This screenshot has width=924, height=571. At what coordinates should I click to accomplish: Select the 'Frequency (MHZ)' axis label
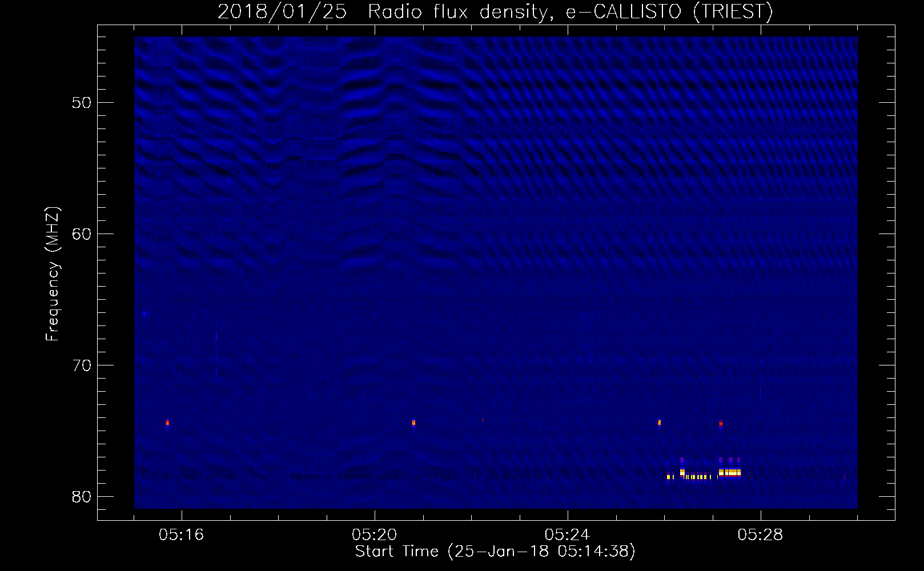tap(53, 275)
